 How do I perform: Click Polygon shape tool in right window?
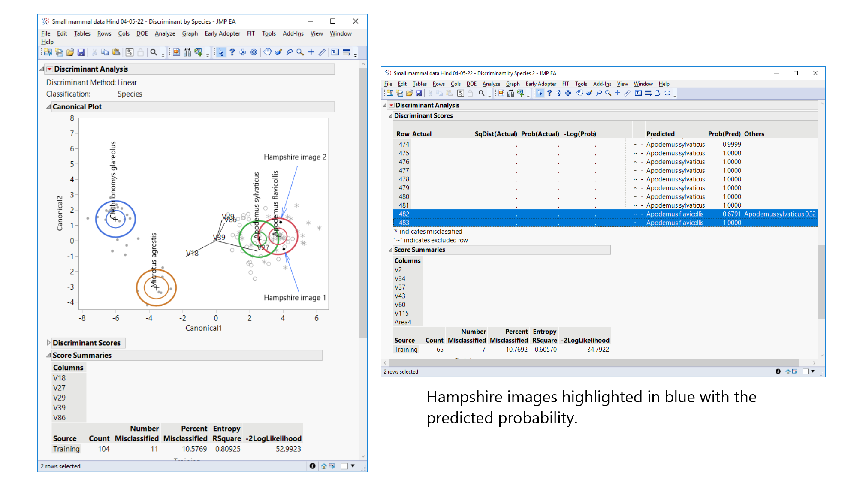pos(657,93)
